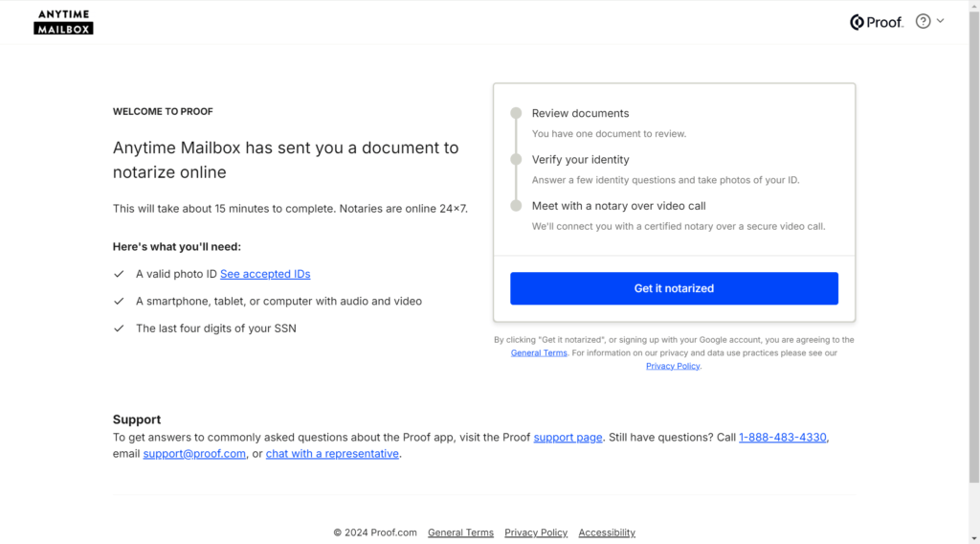The height and width of the screenshot is (544, 980).
Task: Visit the Proof support page link
Action: [x=568, y=437]
